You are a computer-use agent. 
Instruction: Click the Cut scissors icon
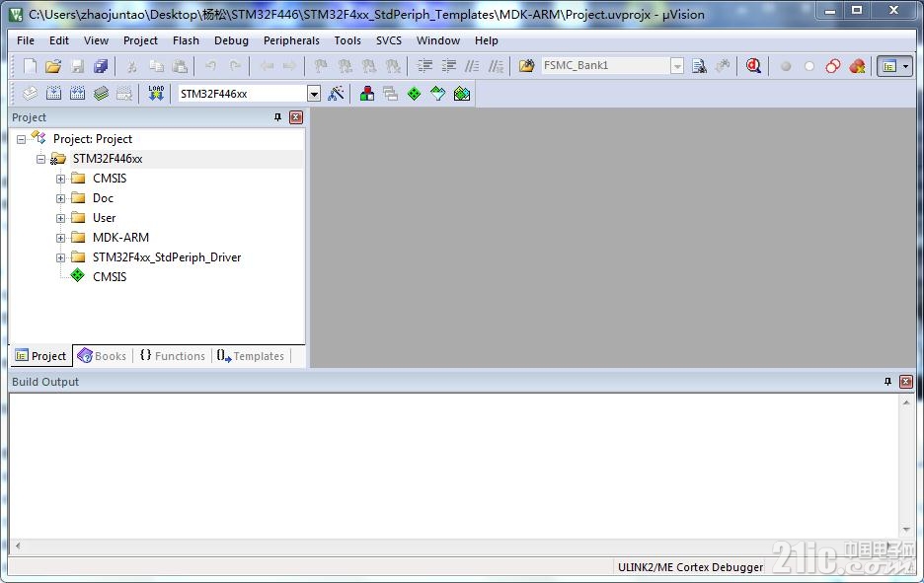132,66
